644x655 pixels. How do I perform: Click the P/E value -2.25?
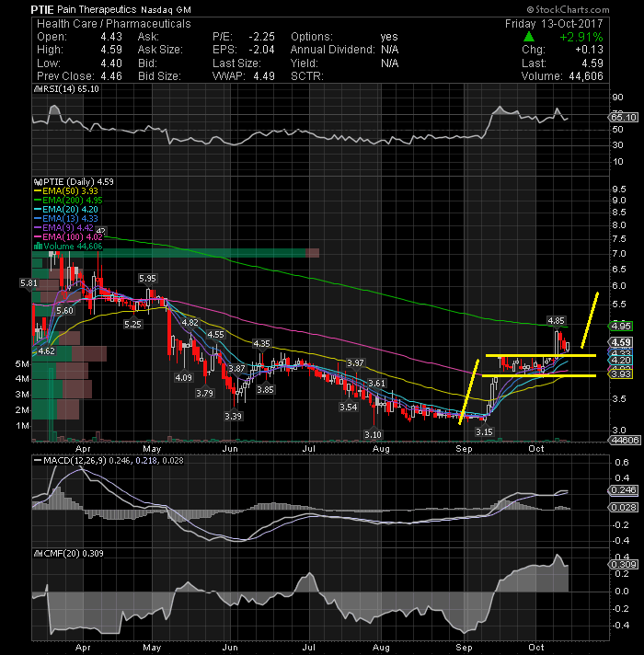(262, 37)
